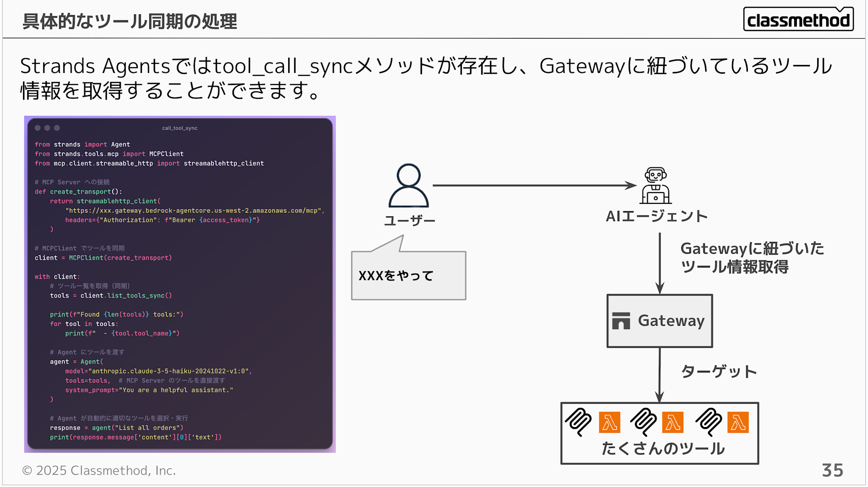Click the page number 35
Image resolution: width=868 pixels, height=487 pixels.
tap(832, 470)
